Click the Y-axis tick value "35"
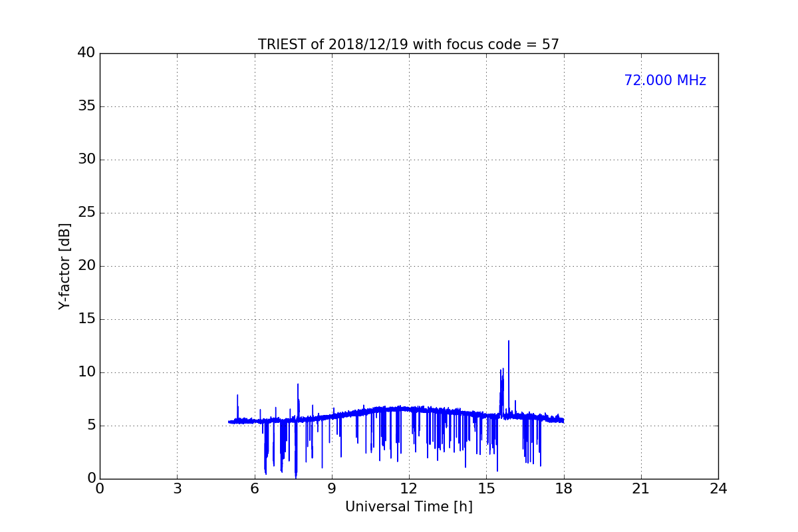798x532 pixels. click(86, 106)
